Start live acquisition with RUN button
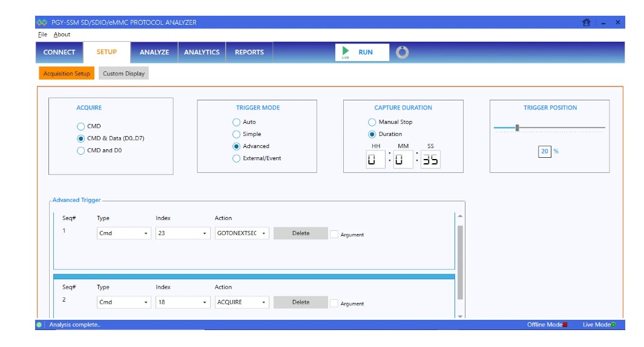 point(362,52)
